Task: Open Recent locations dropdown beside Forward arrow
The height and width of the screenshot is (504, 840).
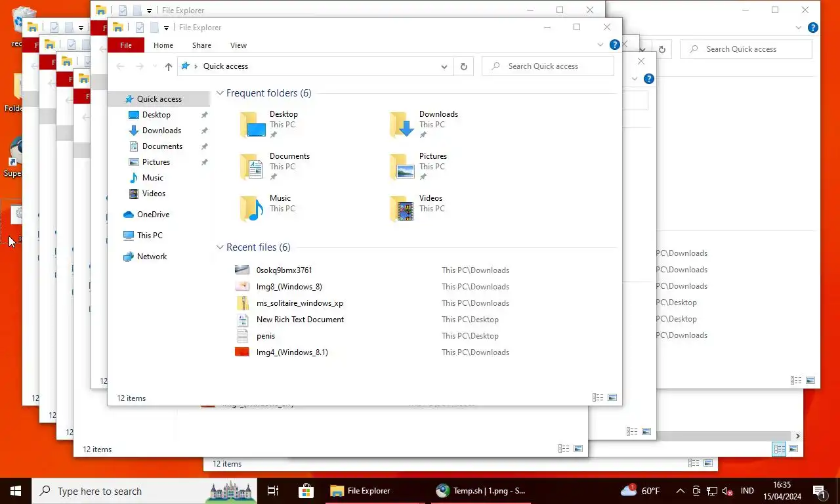Action: click(155, 66)
